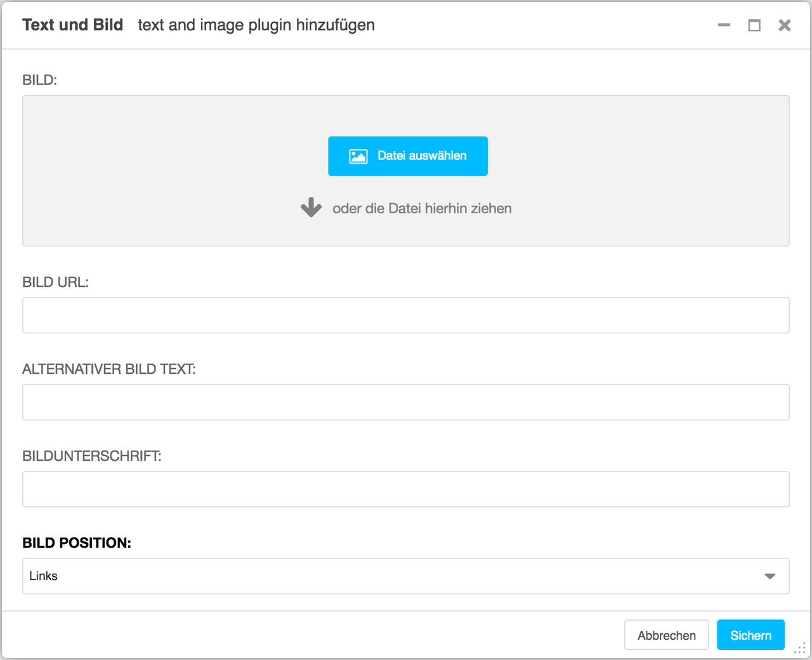Image resolution: width=812 pixels, height=660 pixels.
Task: Focus the Bildunterschrift input field
Action: coord(406,489)
